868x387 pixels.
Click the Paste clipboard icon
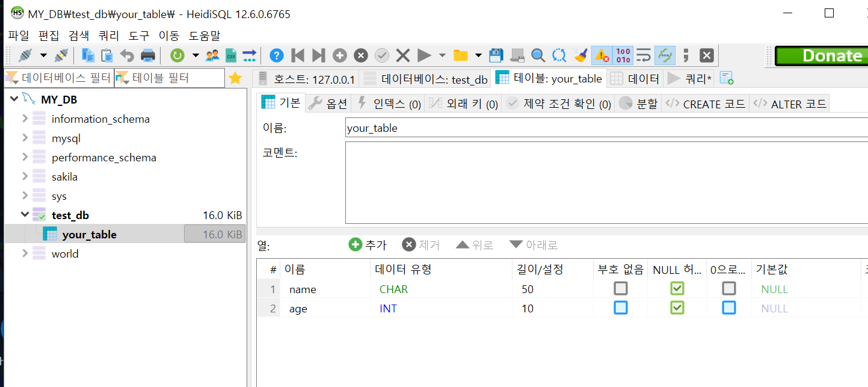click(107, 56)
